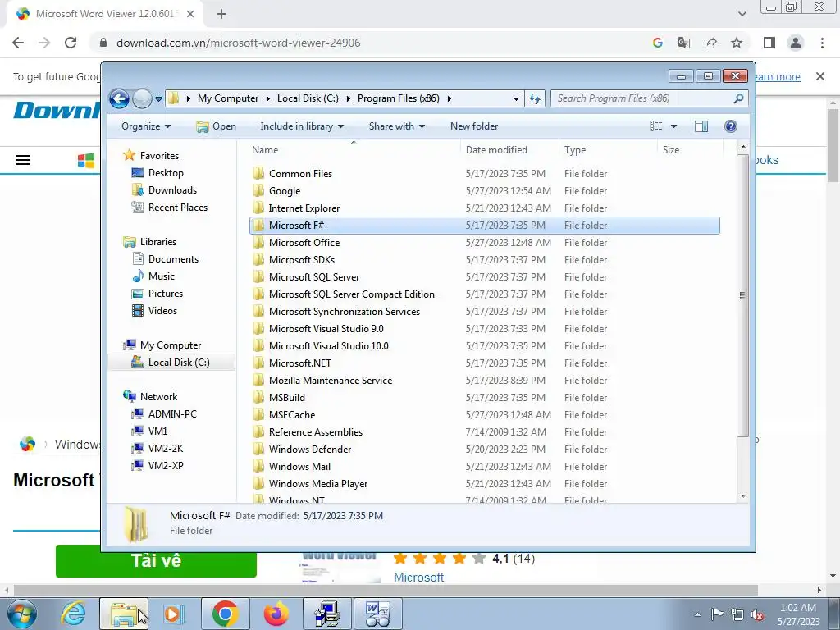Select the Microsoft SQL Server folder icon
The height and width of the screenshot is (630, 840).
point(258,276)
